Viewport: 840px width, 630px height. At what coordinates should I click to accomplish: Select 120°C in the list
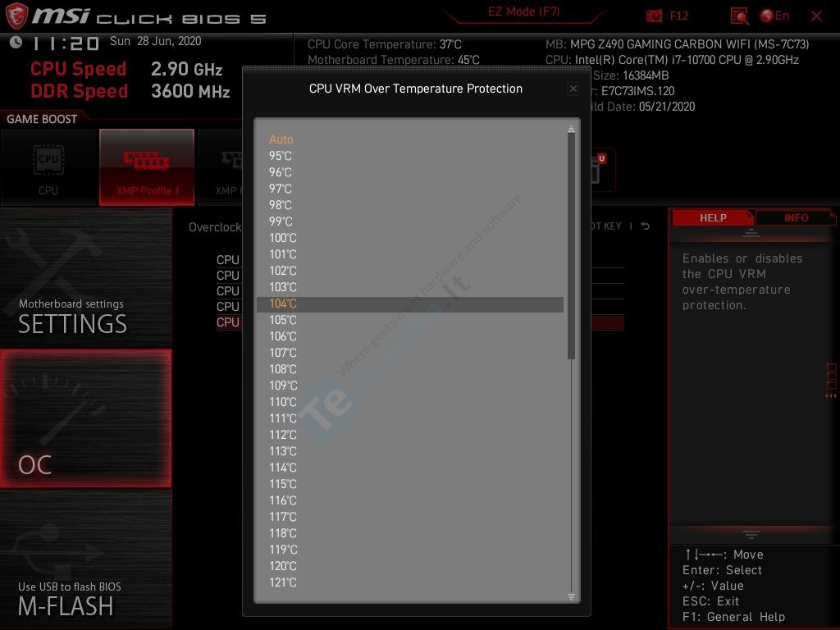pos(410,566)
